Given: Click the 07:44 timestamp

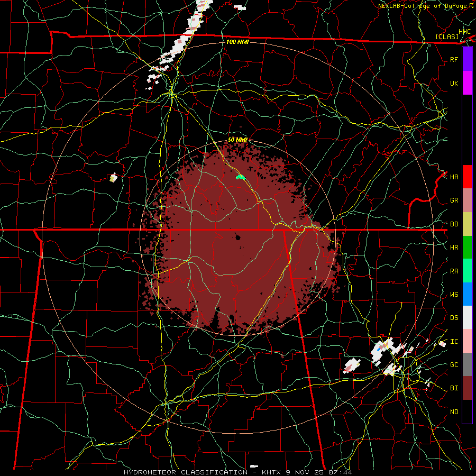Looking at the screenshot, I should click(x=340, y=472).
